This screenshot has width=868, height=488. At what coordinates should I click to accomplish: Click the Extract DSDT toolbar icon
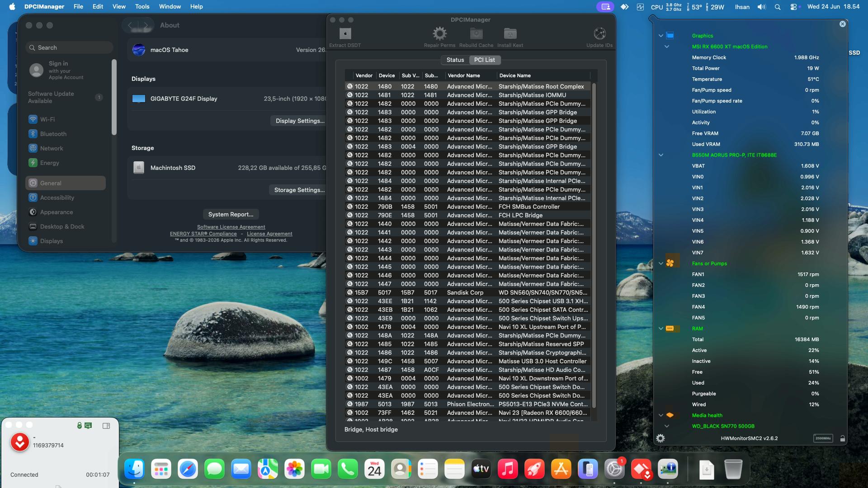(x=345, y=34)
